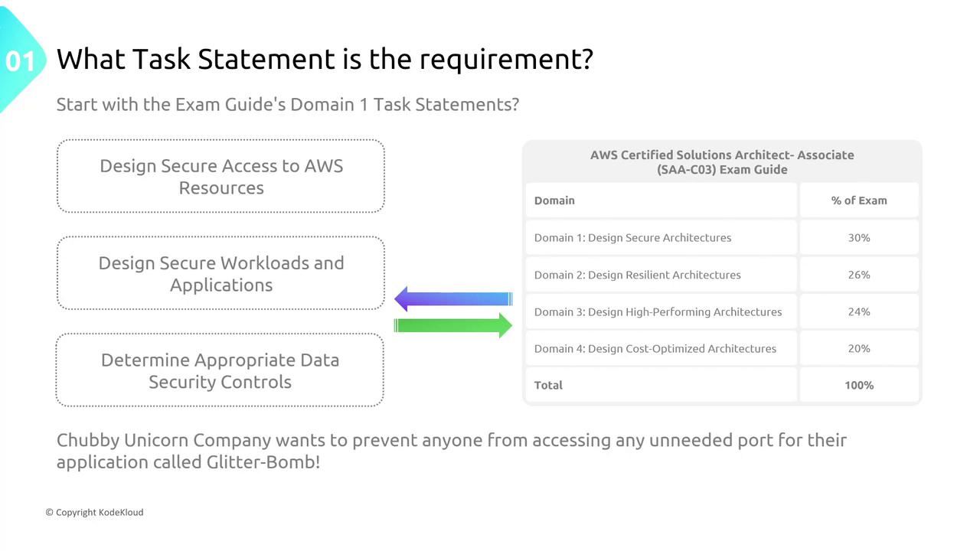Screen dimensions: 980x551
Task: Click the SAA-C03 Exam Guide table title
Action: point(721,162)
